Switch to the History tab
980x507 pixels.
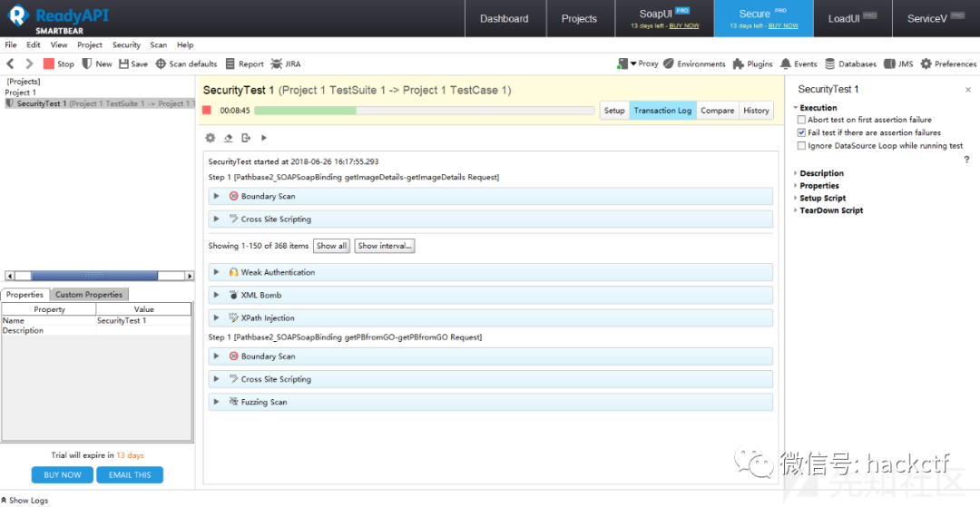(756, 111)
